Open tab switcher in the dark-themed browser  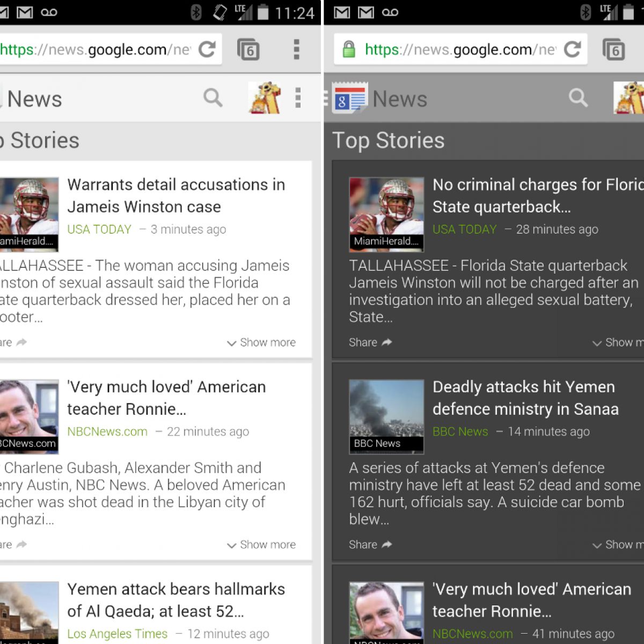click(613, 49)
